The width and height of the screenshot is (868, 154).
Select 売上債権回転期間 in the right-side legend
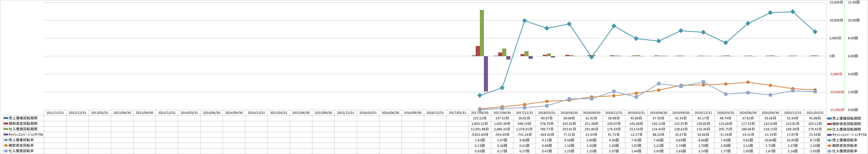(x=844, y=118)
